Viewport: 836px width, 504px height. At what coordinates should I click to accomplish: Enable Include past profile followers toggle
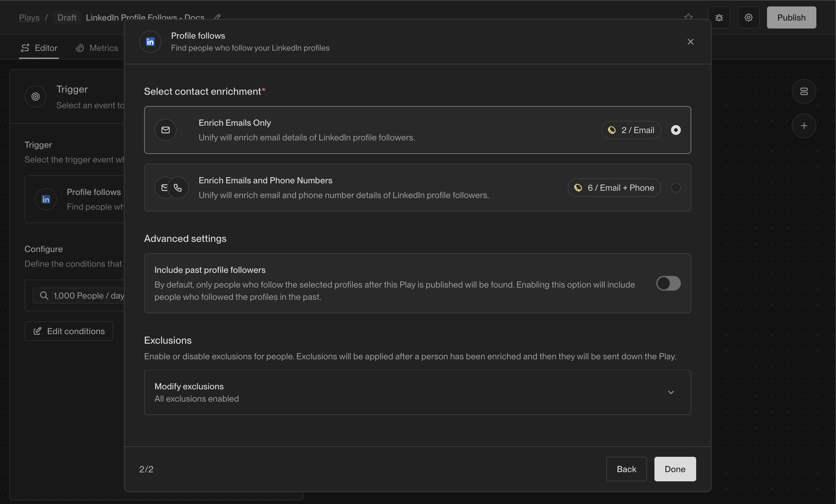(x=668, y=283)
